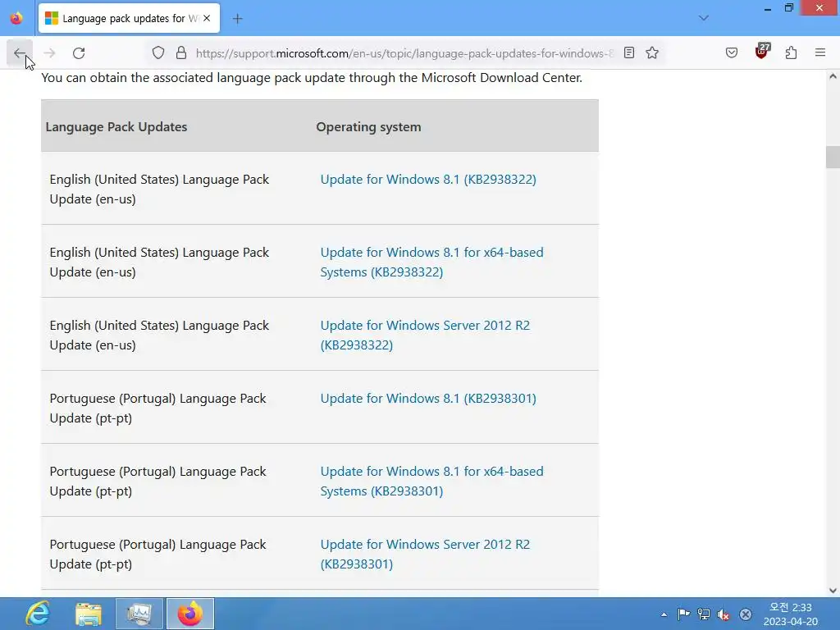
Task: Open Windows Server 2012 R2 (KB2938322) link
Action: click(x=425, y=335)
